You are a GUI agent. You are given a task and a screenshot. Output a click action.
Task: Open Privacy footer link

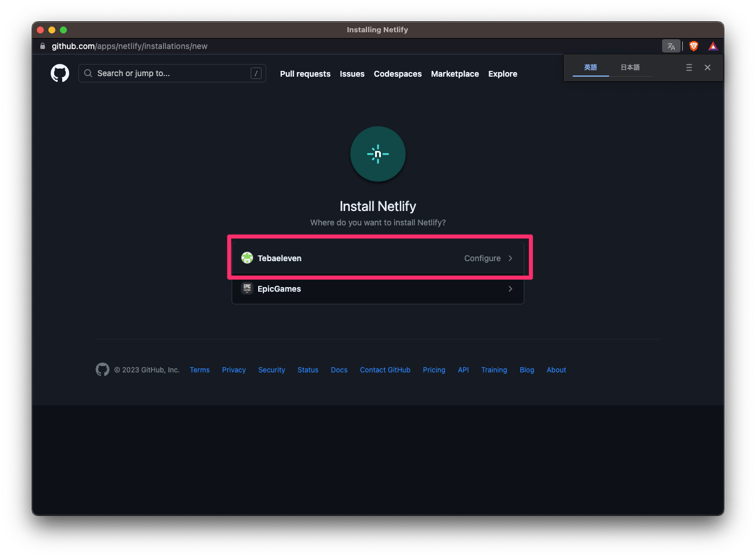point(234,370)
